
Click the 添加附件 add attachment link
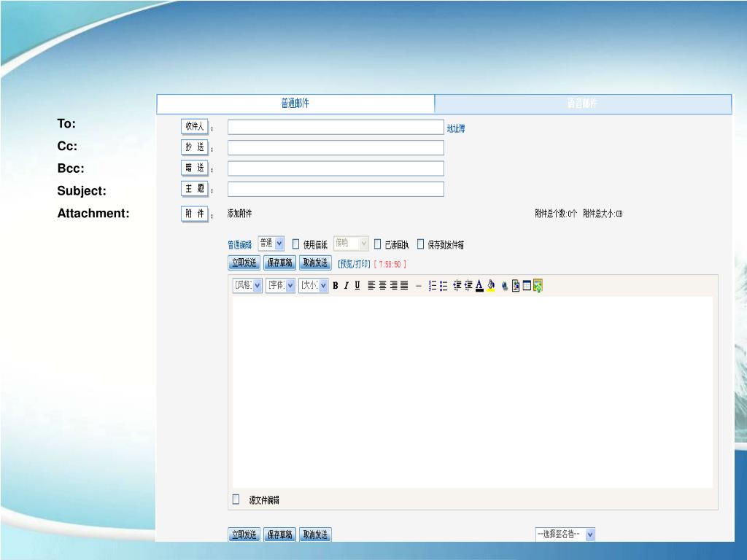pos(239,214)
